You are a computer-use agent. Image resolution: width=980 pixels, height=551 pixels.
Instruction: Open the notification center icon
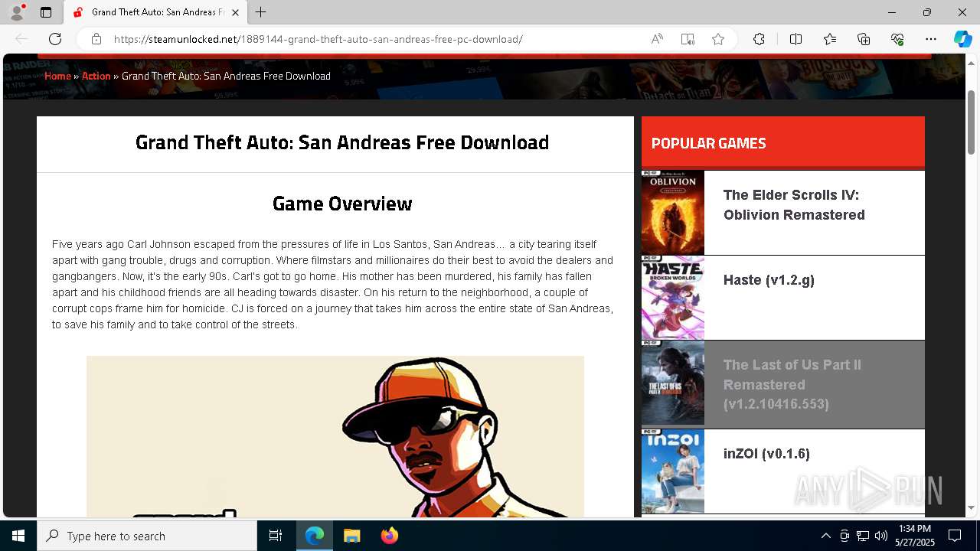click(955, 536)
